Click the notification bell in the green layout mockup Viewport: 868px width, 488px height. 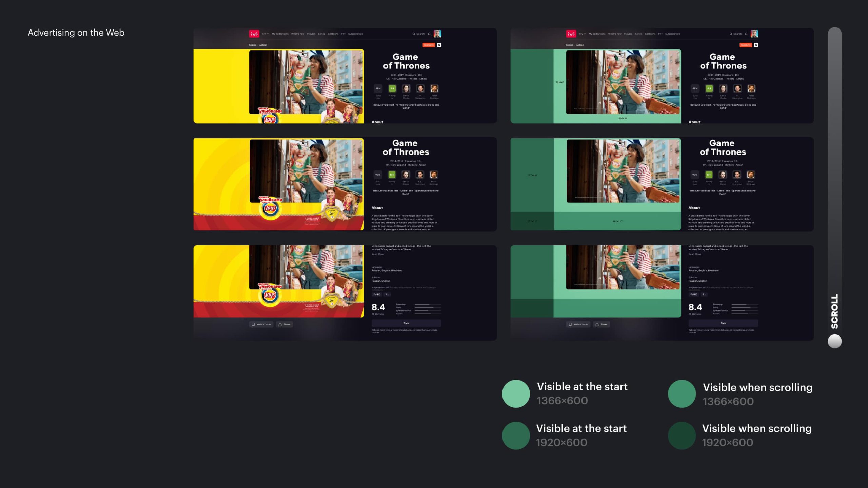tap(746, 34)
